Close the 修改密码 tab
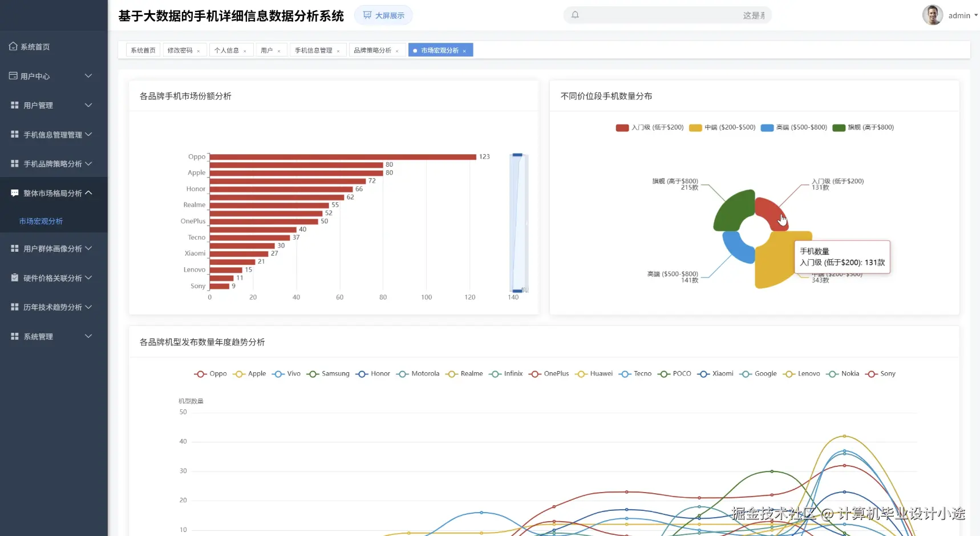 [199, 51]
